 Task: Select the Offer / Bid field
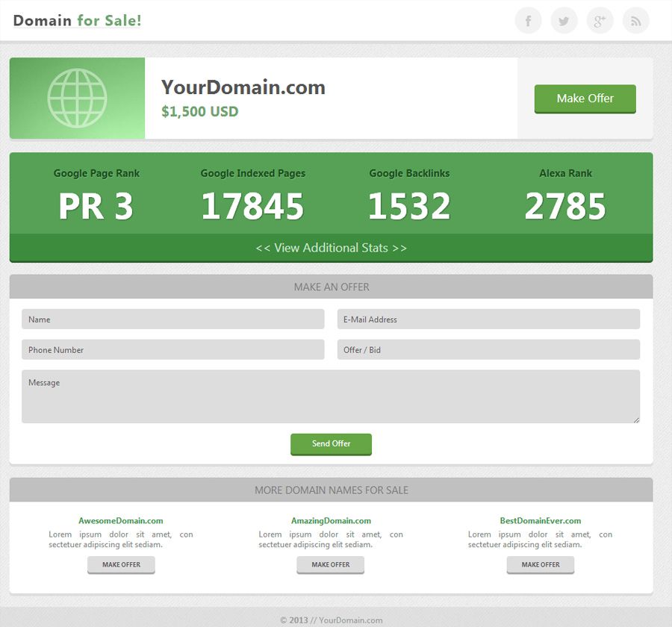coord(488,350)
